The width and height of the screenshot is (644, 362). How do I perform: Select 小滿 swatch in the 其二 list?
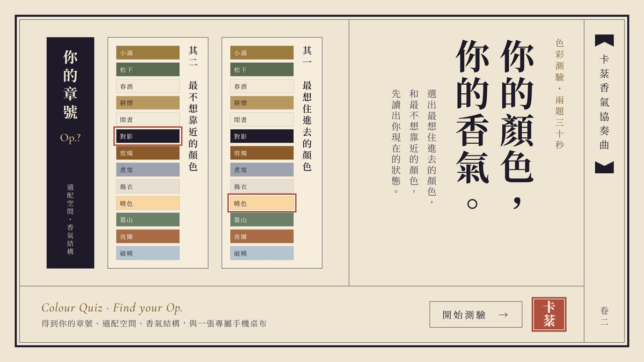(148, 53)
